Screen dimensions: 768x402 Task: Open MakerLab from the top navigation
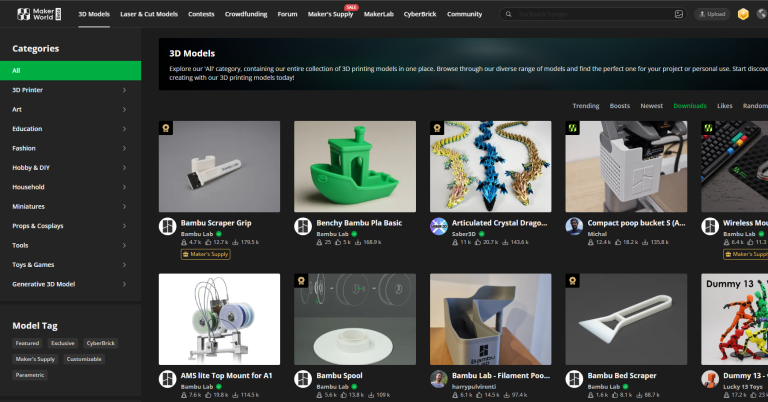pos(379,14)
